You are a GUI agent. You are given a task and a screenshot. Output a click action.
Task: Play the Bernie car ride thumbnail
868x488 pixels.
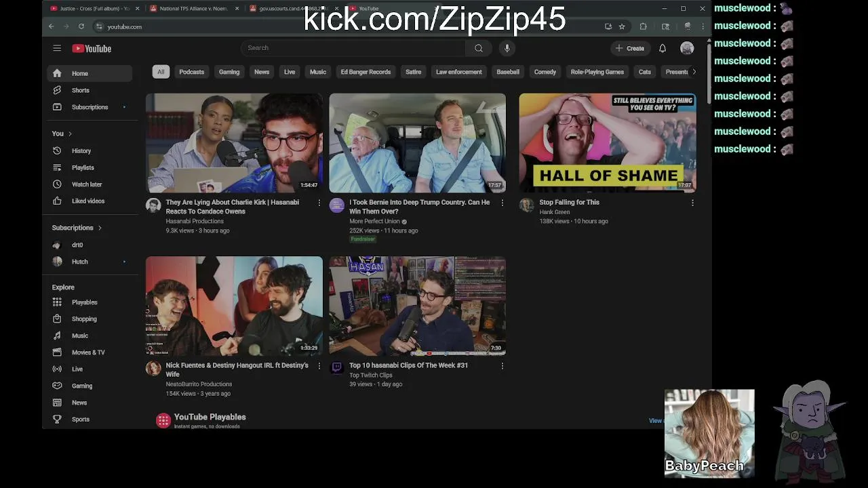coord(417,143)
